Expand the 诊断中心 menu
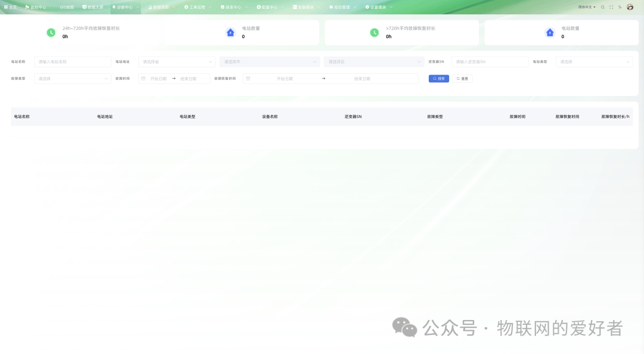The height and width of the screenshot is (354, 644). (125, 7)
